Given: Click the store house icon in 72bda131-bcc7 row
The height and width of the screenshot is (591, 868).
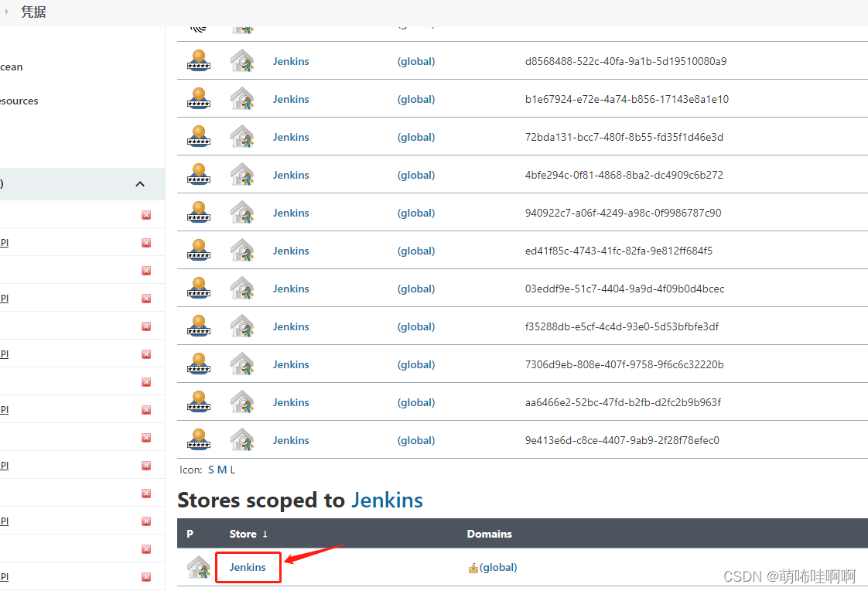Looking at the screenshot, I should pyautogui.click(x=242, y=136).
